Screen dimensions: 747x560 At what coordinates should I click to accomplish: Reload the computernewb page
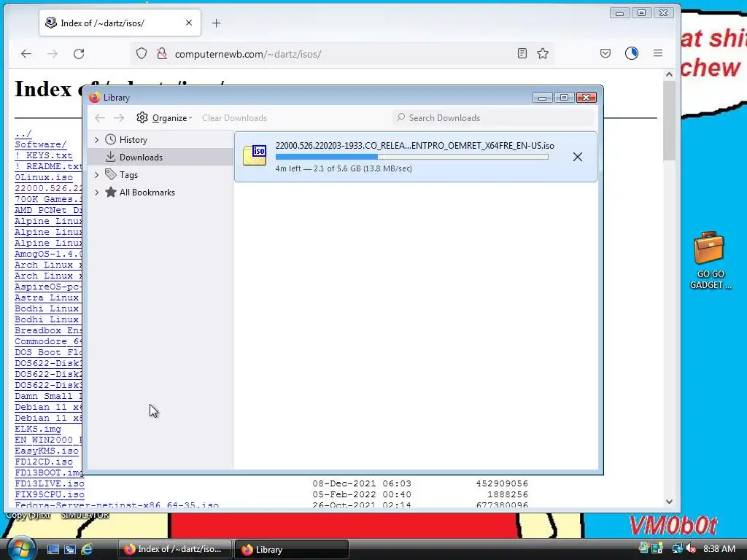click(x=79, y=54)
